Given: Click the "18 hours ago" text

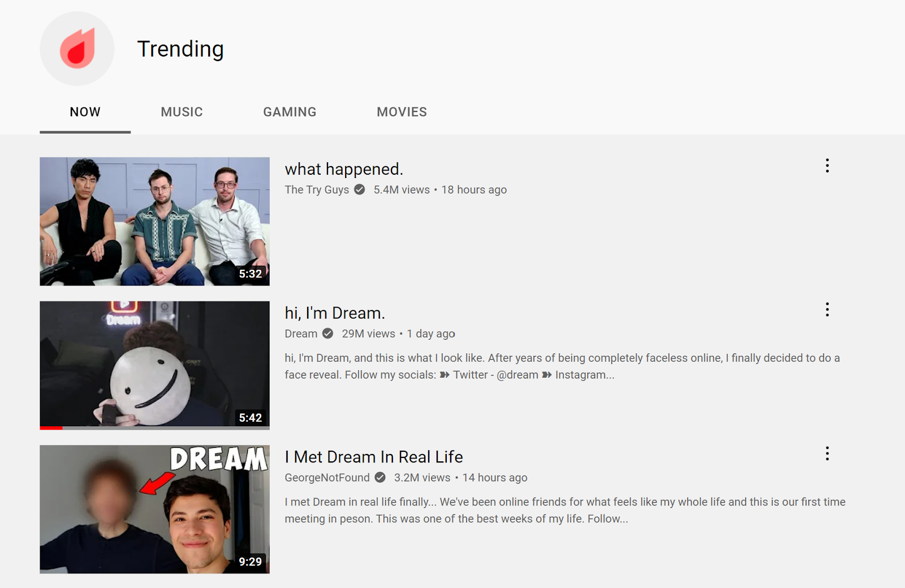Looking at the screenshot, I should pos(474,190).
